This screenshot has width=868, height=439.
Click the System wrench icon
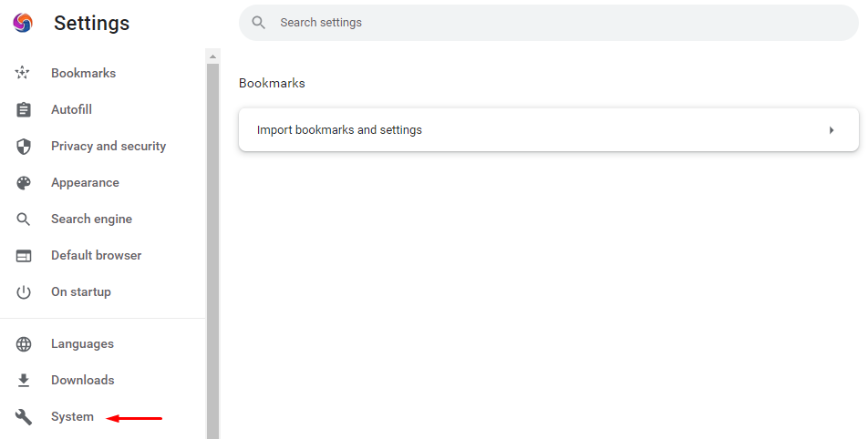tap(24, 417)
